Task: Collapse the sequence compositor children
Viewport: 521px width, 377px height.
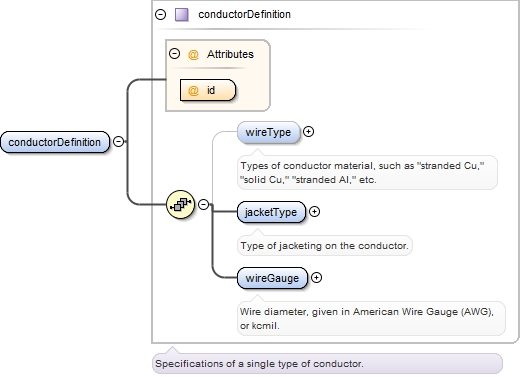Action: point(203,204)
